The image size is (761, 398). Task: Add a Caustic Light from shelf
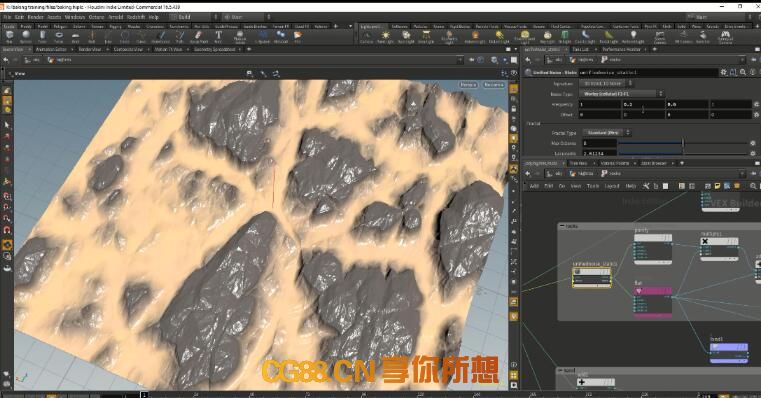tap(586, 36)
